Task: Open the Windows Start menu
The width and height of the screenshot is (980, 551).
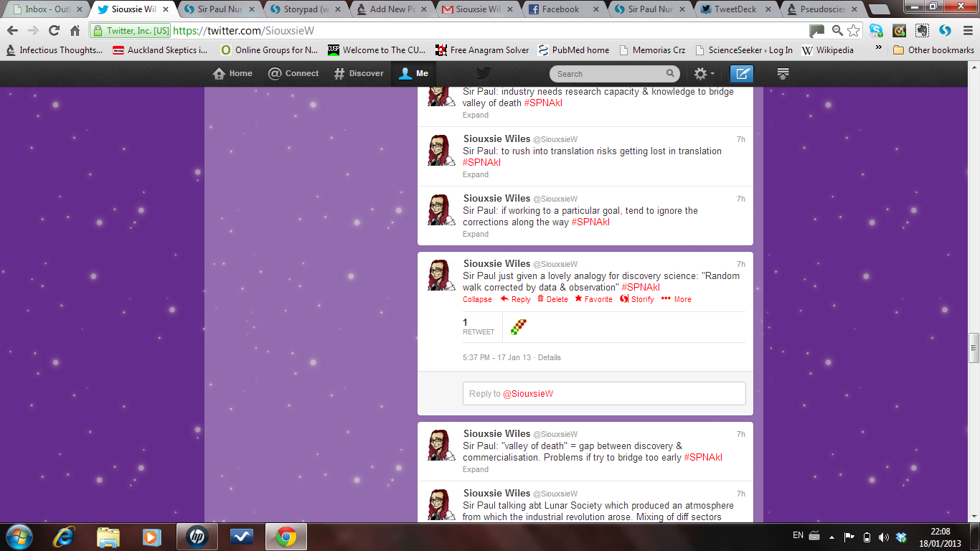Action: [18, 537]
